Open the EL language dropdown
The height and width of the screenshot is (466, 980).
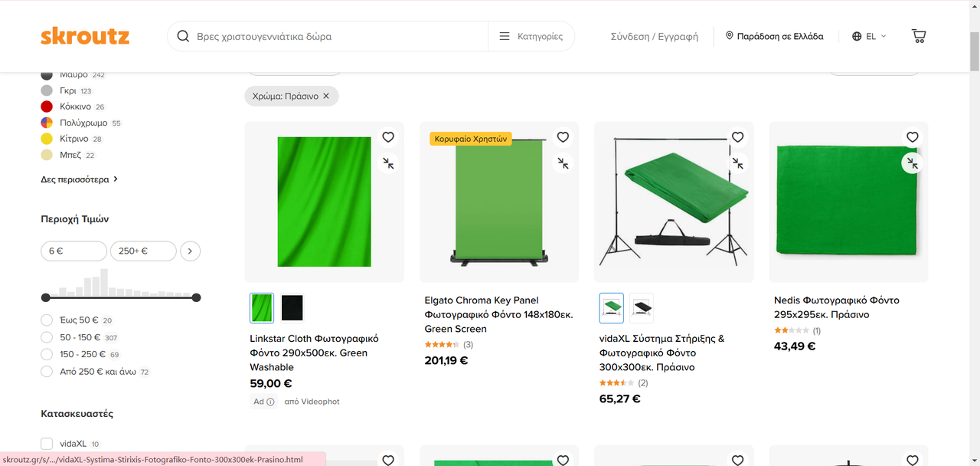(x=869, y=36)
